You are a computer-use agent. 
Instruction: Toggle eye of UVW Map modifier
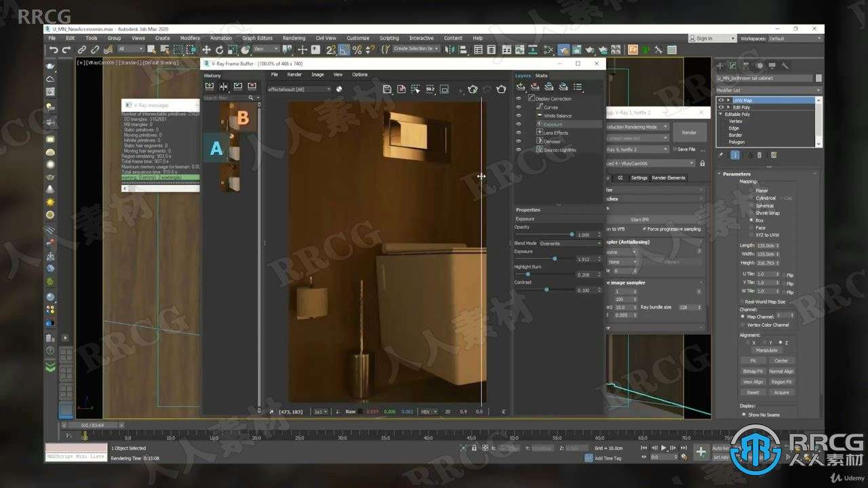[x=721, y=100]
